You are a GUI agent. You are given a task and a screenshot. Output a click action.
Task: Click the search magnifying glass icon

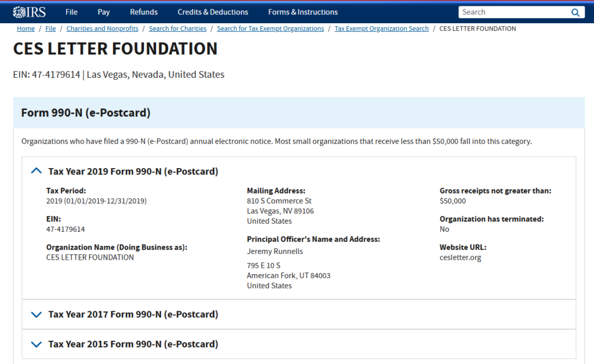point(575,12)
